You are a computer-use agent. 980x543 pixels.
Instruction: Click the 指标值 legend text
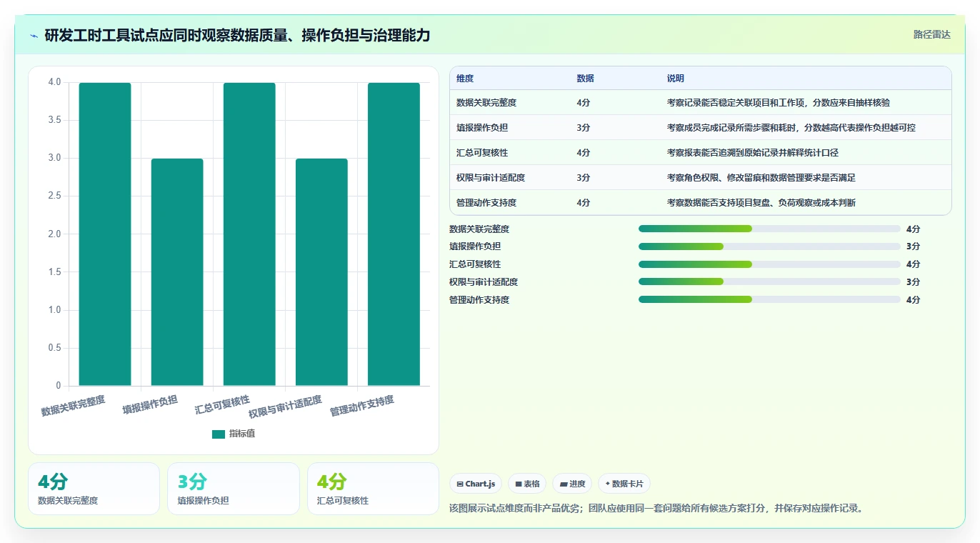tap(241, 434)
